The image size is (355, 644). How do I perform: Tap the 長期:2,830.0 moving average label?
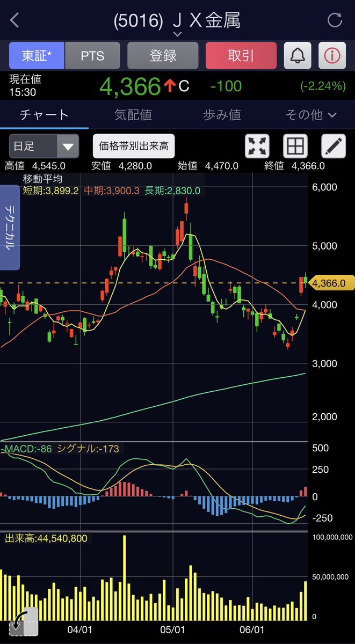point(172,191)
